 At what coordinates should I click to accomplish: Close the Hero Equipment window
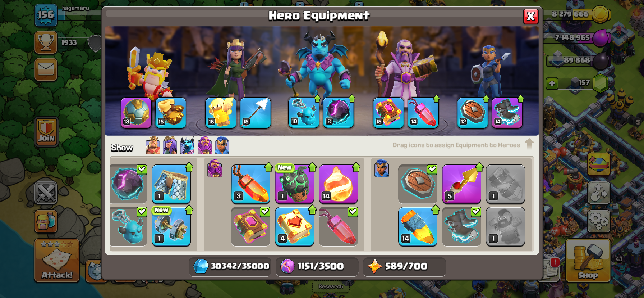coord(530,16)
